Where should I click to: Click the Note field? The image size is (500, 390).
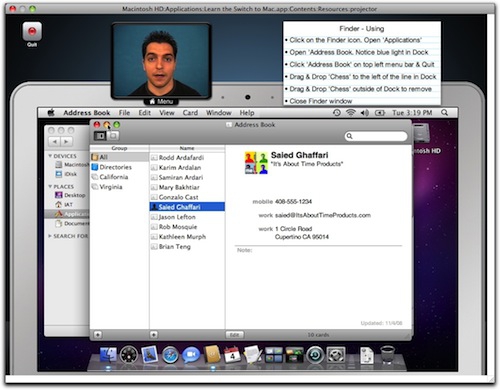(x=318, y=250)
